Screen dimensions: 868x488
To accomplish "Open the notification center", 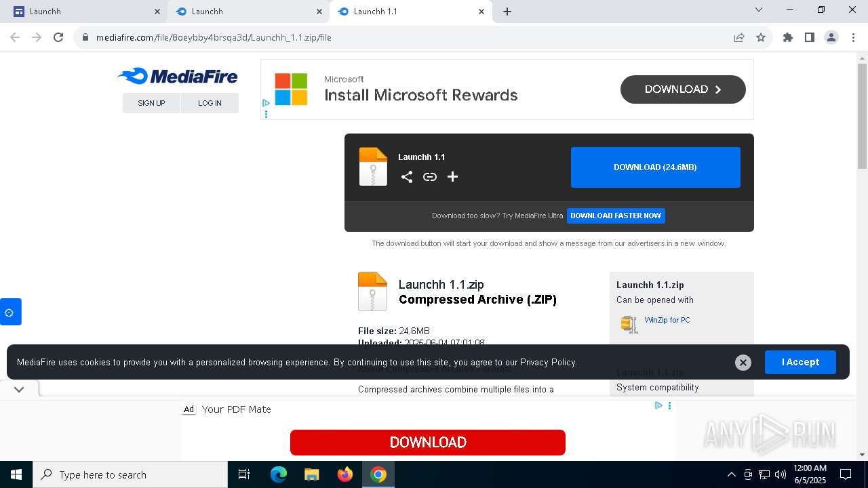I will pyautogui.click(x=846, y=474).
